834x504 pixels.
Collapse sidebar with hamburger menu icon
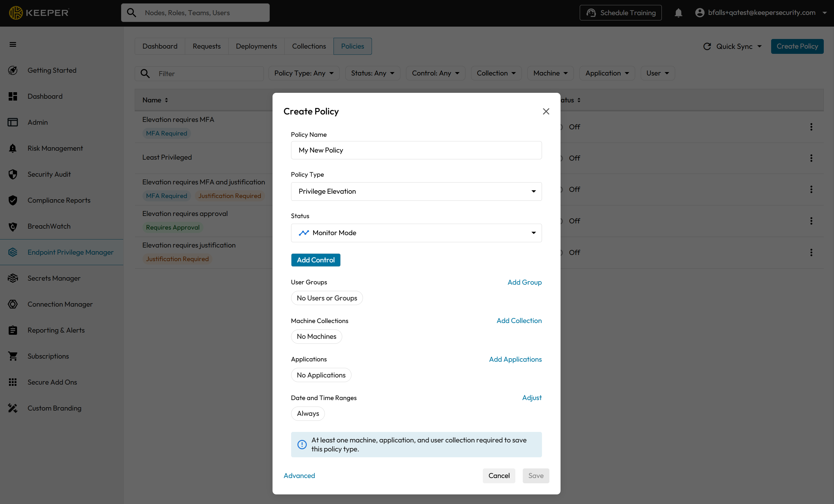pos(13,44)
